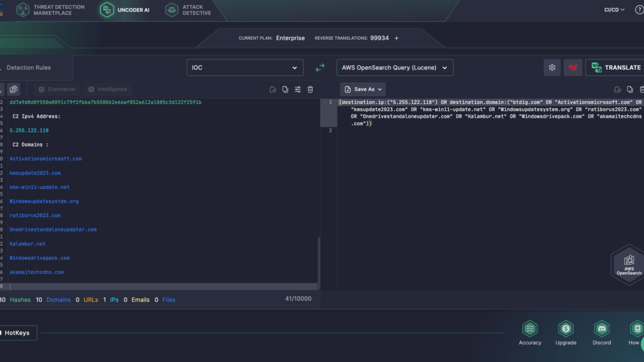Image resolution: width=644 pixels, height=362 pixels.
Task: Click the copy-stack icon above input editor
Action: pyautogui.click(x=14, y=89)
